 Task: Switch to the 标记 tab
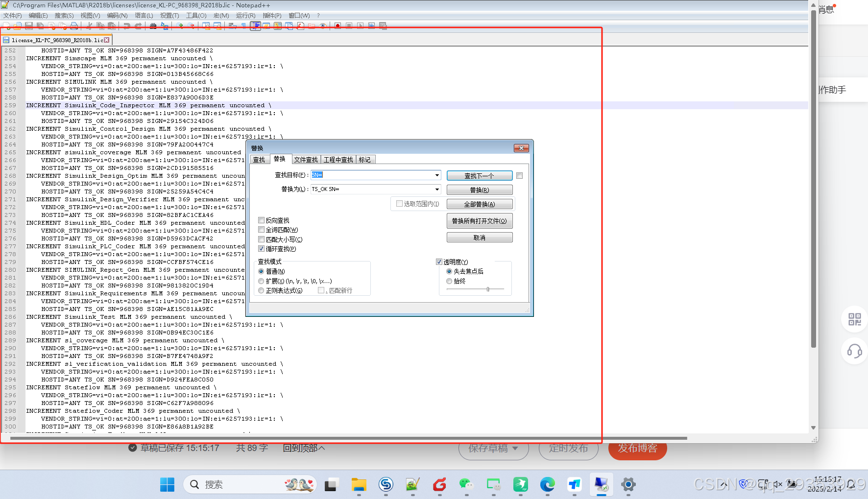pyautogui.click(x=365, y=159)
